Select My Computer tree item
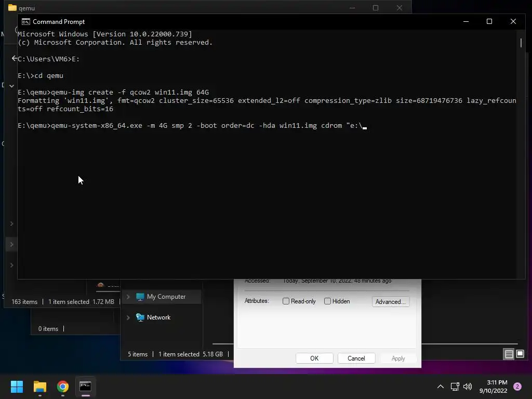 tap(161, 297)
